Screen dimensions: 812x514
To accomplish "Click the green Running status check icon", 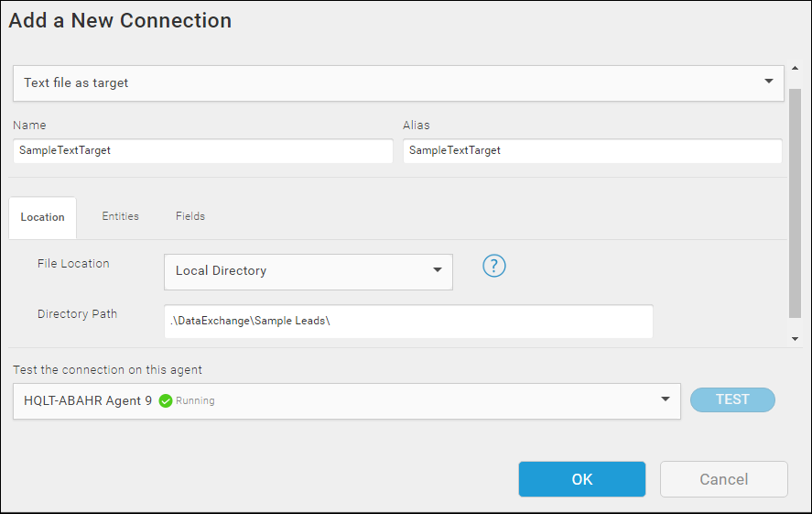I will (x=165, y=400).
